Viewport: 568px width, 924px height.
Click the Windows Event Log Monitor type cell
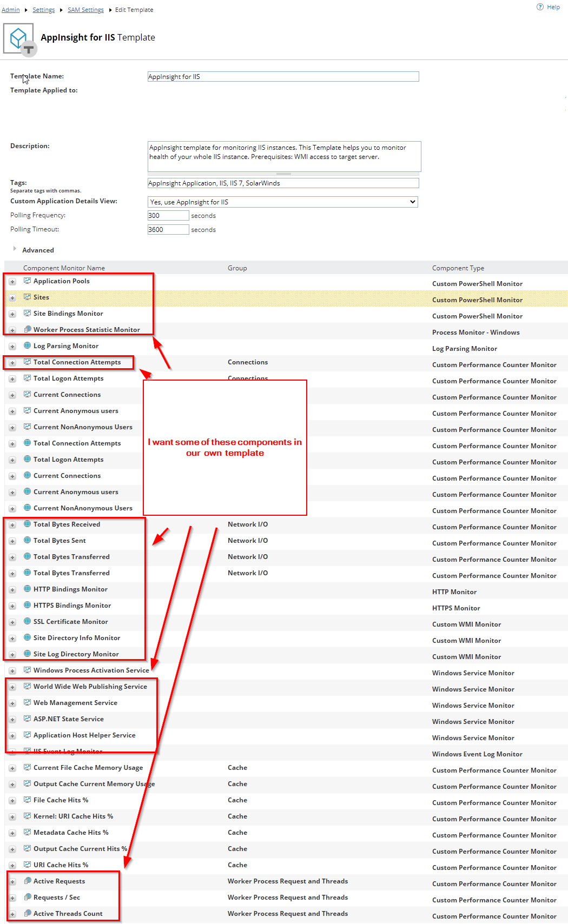477,754
